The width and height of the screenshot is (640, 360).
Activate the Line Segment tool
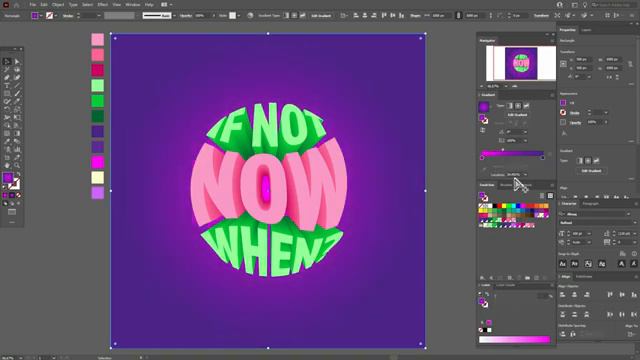(17, 86)
